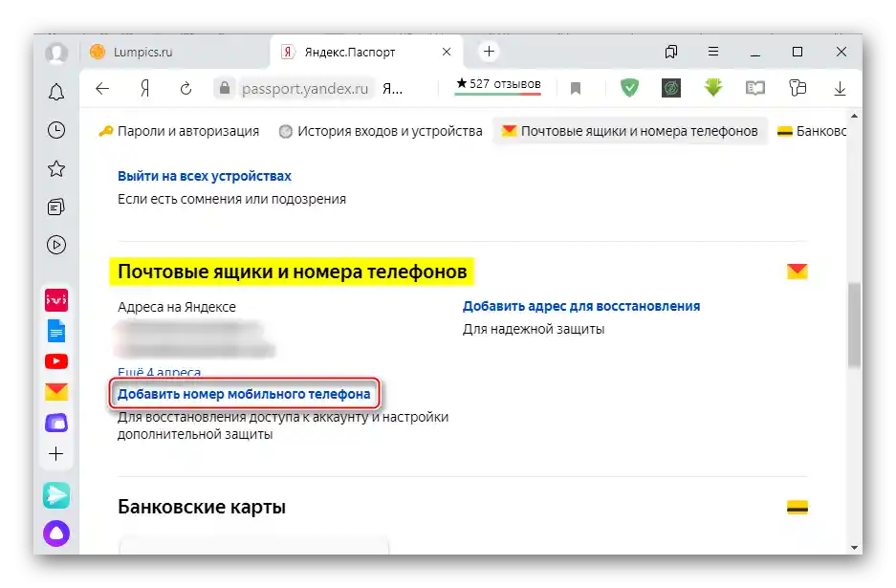The height and width of the screenshot is (588, 896).
Task: Click Если есть сомнения или подозрения text
Action: pos(231,199)
